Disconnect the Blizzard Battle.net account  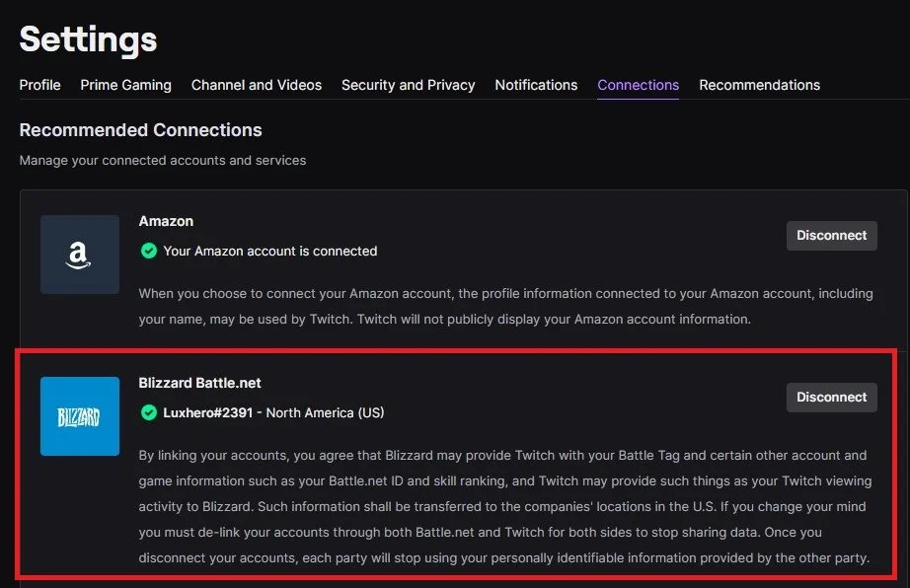tap(831, 398)
